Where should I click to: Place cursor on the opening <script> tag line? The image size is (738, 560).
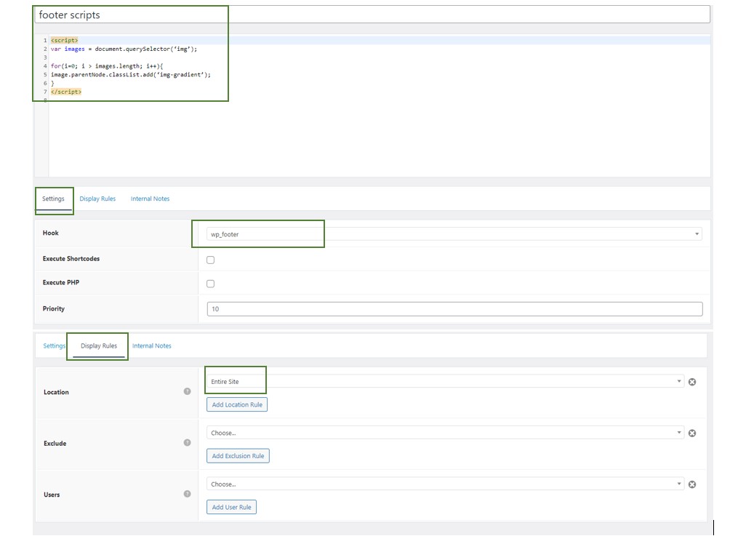pyautogui.click(x=65, y=41)
